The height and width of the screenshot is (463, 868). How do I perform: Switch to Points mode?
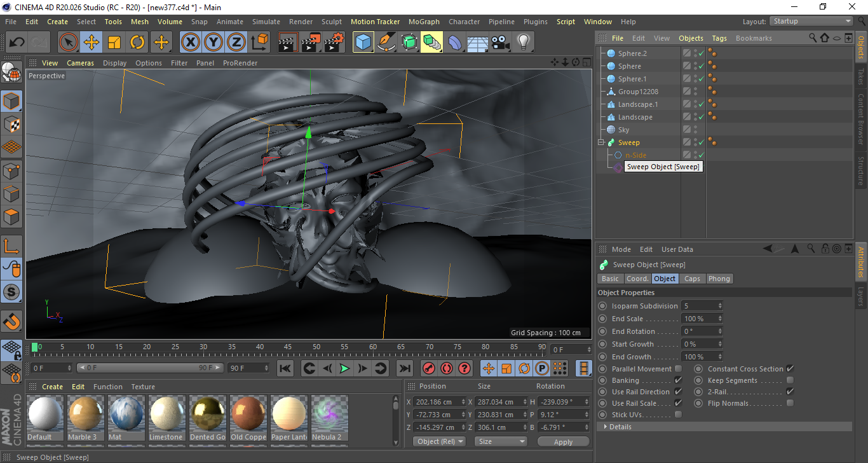click(12, 170)
